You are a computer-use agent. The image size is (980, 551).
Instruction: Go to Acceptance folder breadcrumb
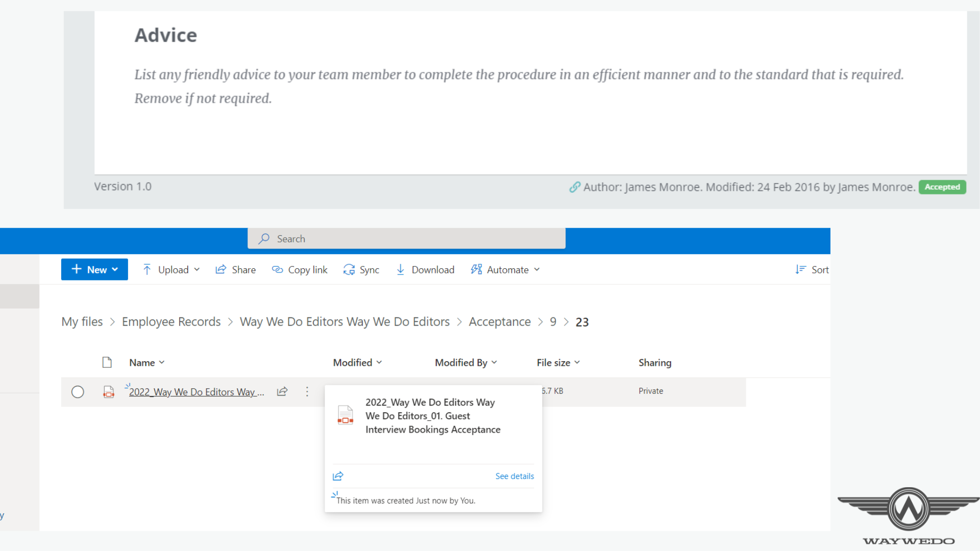[x=500, y=322]
